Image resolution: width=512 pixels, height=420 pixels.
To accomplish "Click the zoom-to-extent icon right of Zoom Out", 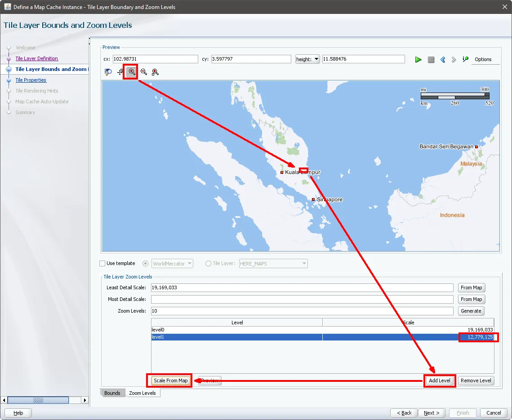I will [156, 72].
